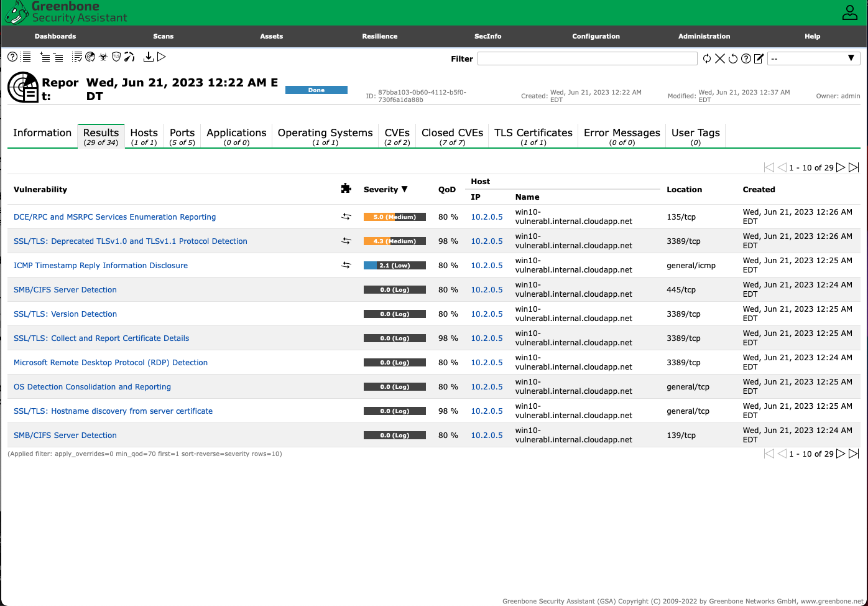This screenshot has width=868, height=606.
Task: Open Microsoft Remote Desktop Protocol Detection result
Action: tap(111, 363)
